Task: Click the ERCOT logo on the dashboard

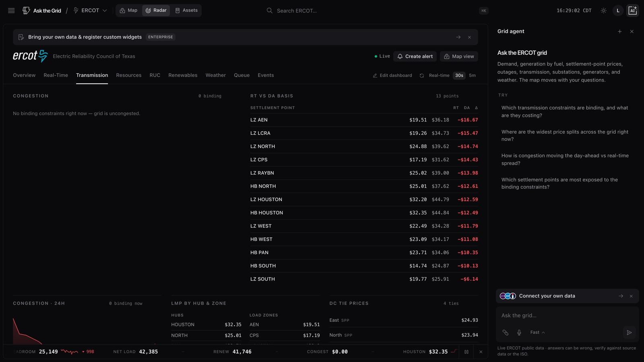Action: click(x=30, y=56)
